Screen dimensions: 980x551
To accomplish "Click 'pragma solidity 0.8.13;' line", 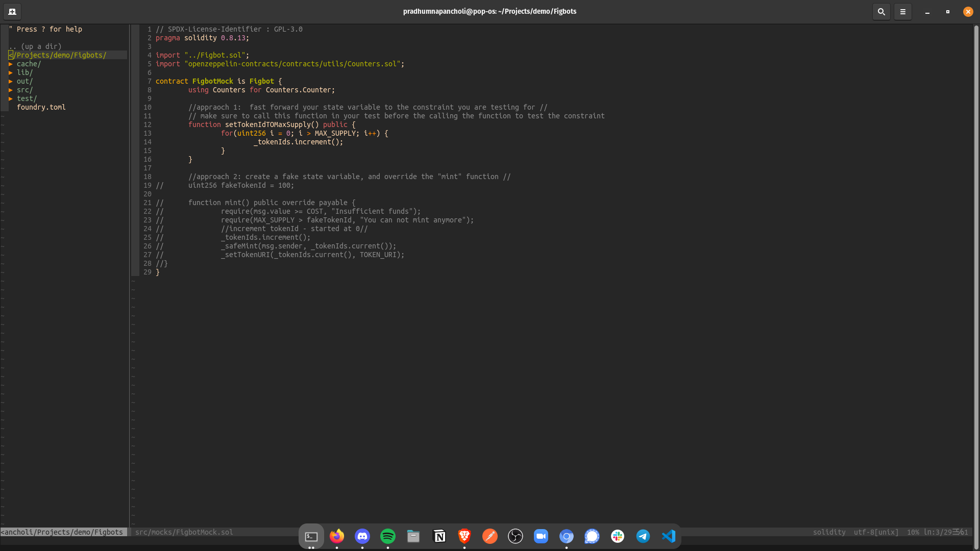I will (x=203, y=38).
